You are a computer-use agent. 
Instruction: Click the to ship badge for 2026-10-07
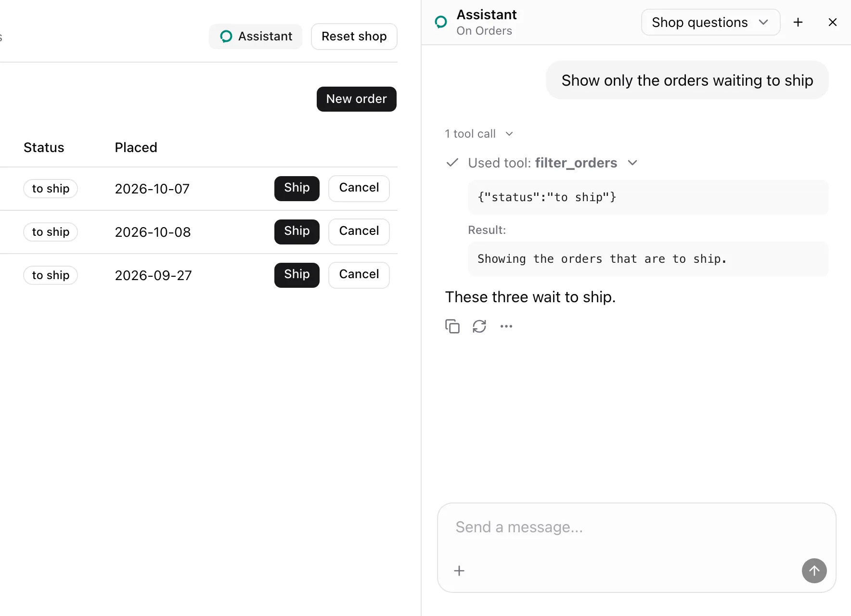tap(51, 189)
